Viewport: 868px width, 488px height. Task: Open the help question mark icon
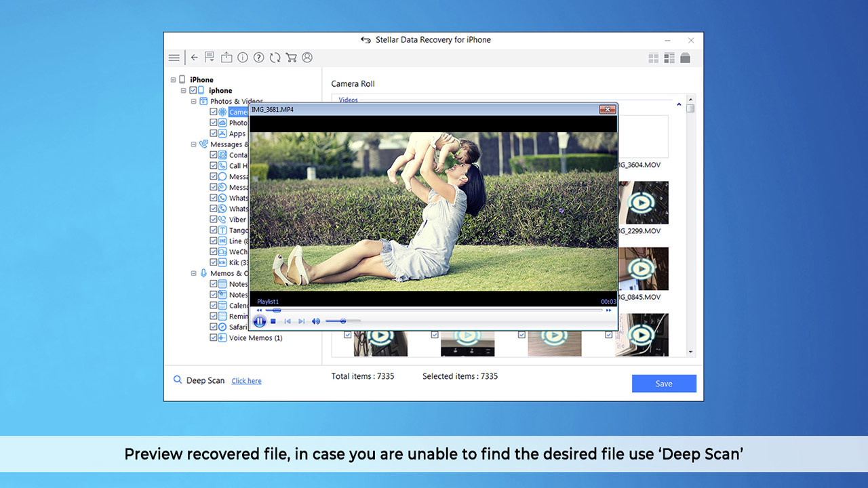(258, 58)
